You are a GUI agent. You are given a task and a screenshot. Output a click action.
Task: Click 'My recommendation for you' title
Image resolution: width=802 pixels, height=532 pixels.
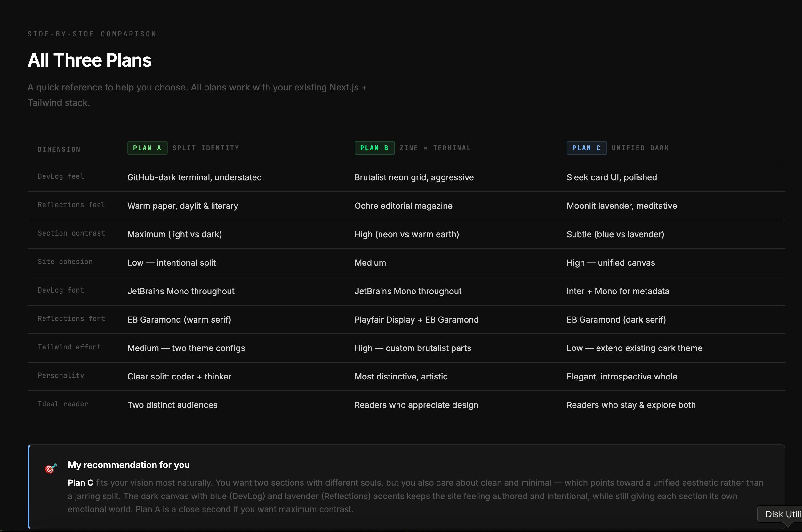129,465
